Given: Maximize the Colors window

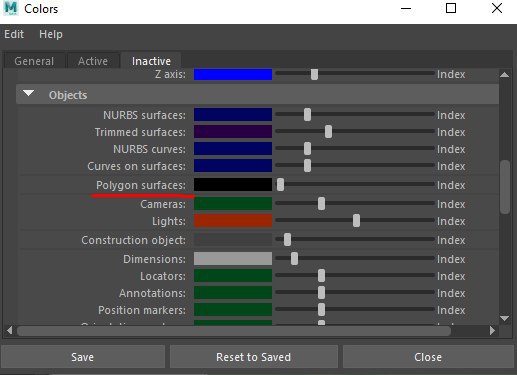Looking at the screenshot, I should [x=451, y=8].
